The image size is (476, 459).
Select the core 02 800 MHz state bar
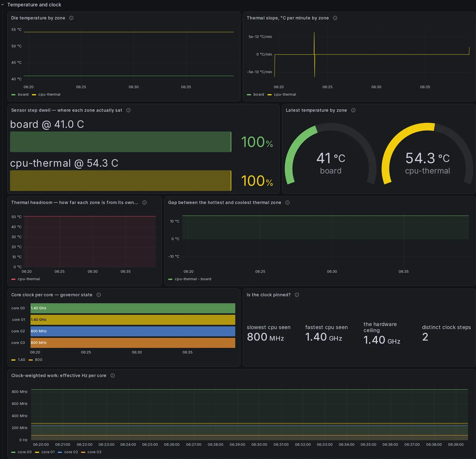(133, 331)
